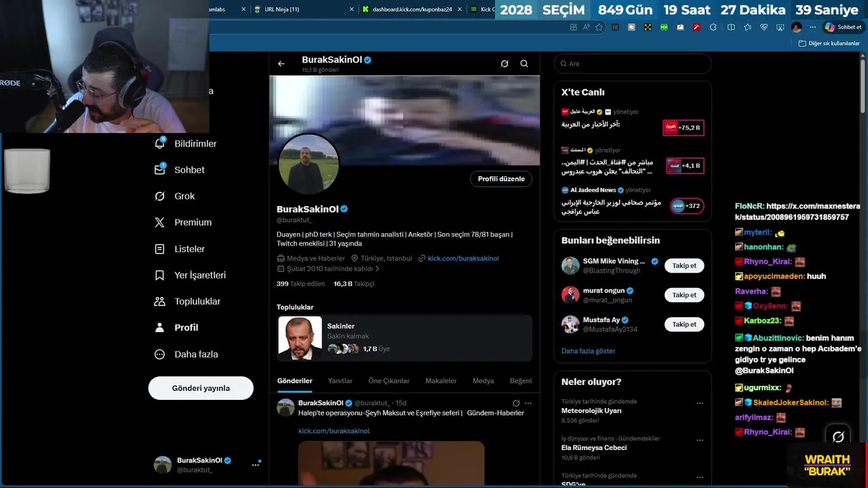Open the 16,3 B Takipçi list
Screen dimensions: 868x488
[x=354, y=284]
